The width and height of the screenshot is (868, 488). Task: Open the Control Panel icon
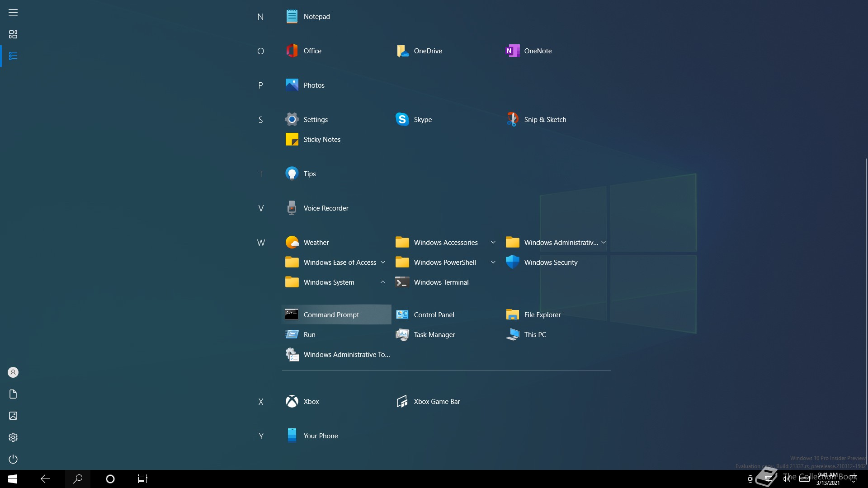(x=402, y=315)
